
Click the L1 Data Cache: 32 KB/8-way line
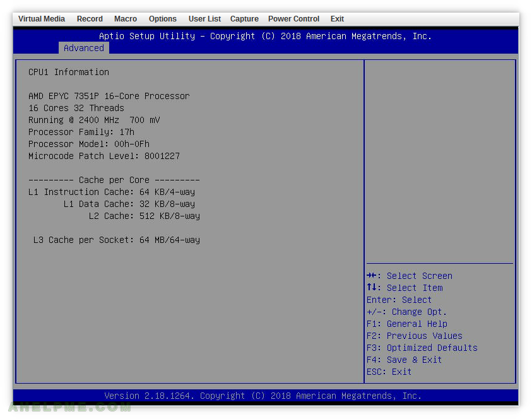point(129,204)
